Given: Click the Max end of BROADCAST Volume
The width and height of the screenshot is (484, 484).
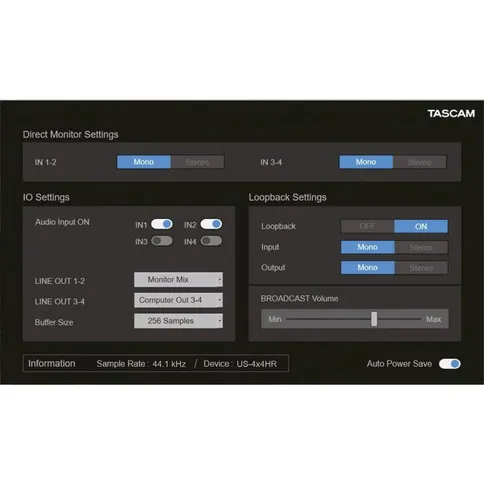Looking at the screenshot, I should 433,319.
